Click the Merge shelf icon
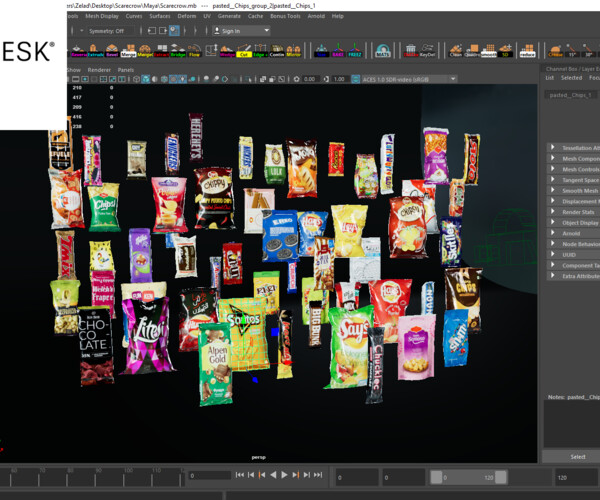The height and width of the screenshot is (500, 600). (128, 50)
